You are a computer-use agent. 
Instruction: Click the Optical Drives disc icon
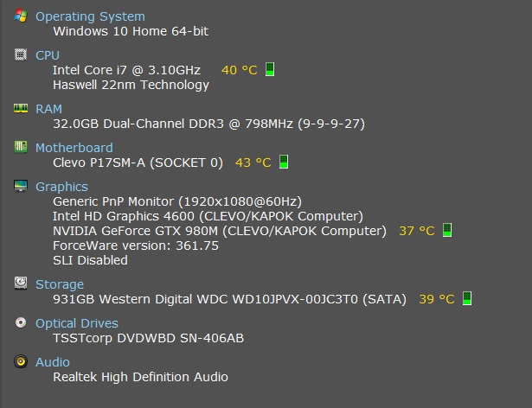point(21,322)
